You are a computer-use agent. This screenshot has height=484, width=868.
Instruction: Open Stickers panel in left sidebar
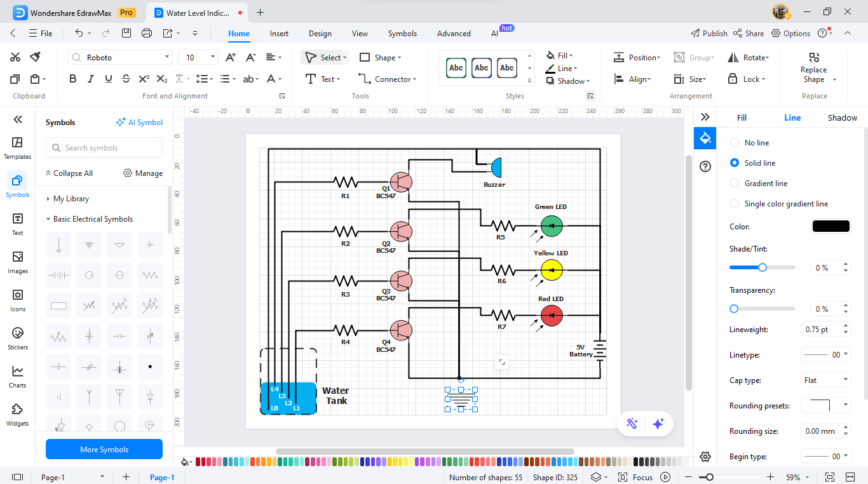[17, 339]
